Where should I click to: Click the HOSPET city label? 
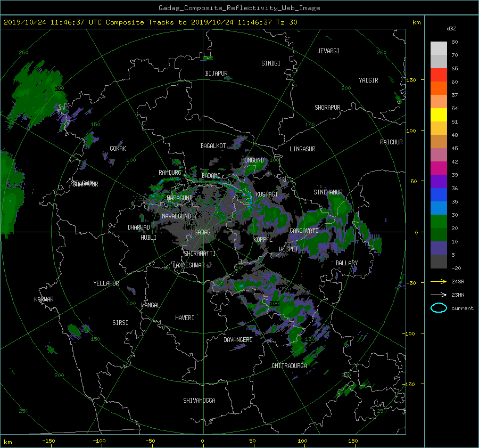288,249
